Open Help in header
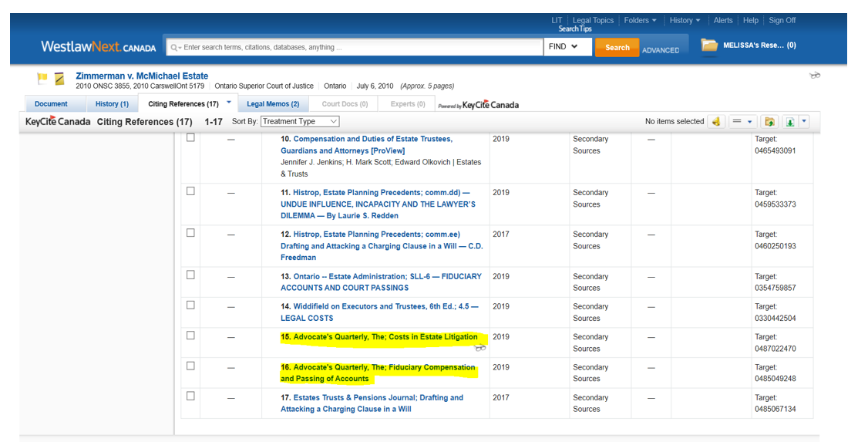The width and height of the screenshot is (868, 442). (x=751, y=21)
